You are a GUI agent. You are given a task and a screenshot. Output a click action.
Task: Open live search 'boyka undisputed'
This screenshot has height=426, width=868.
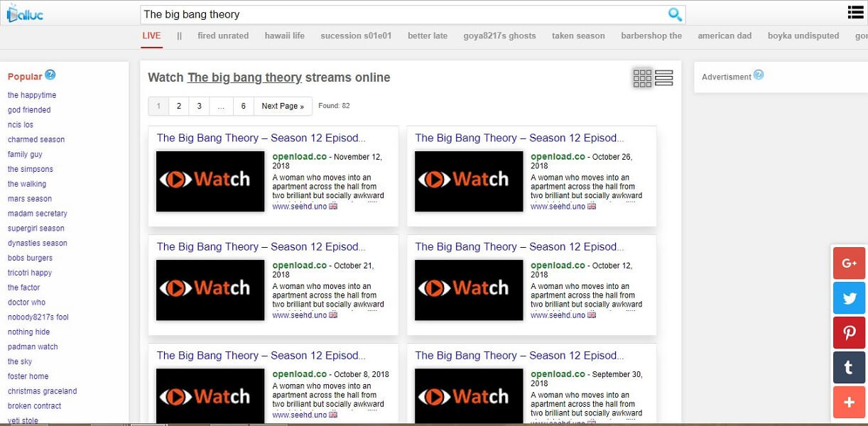click(x=803, y=35)
